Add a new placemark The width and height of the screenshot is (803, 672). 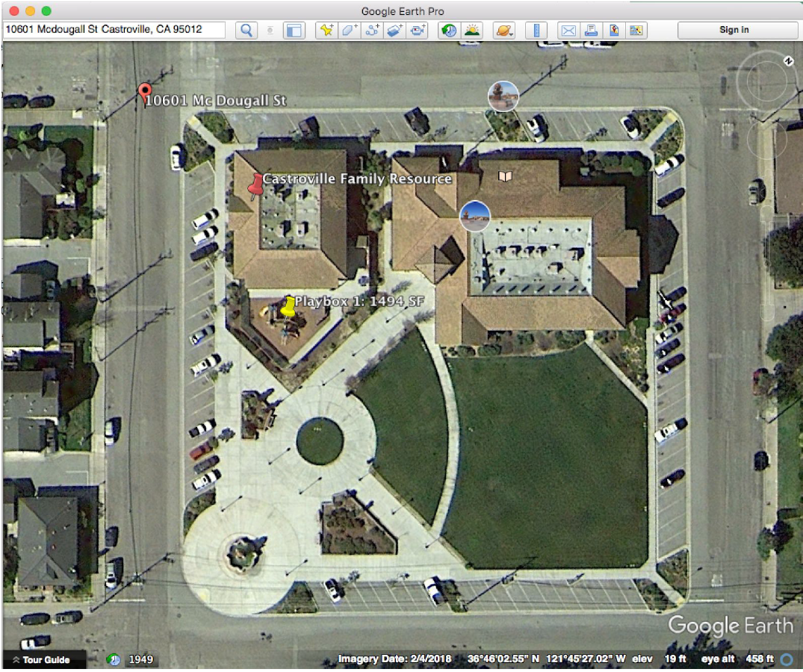click(x=326, y=31)
